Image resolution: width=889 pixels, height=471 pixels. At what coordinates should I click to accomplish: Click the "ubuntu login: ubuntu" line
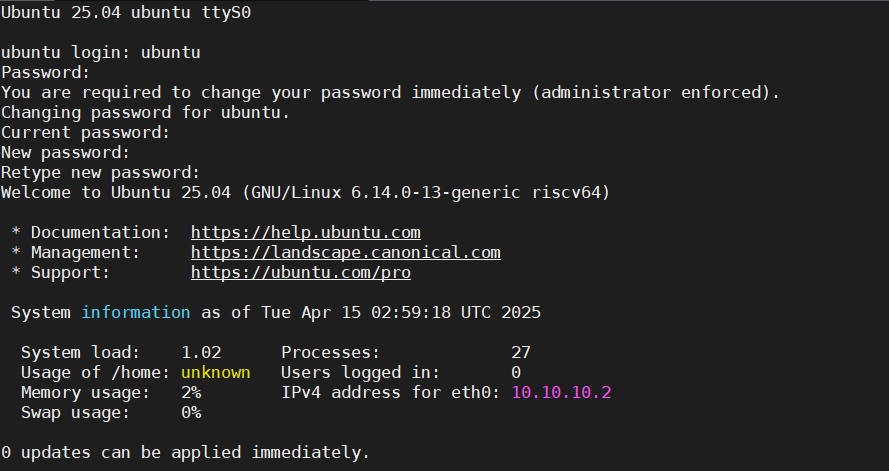100,52
